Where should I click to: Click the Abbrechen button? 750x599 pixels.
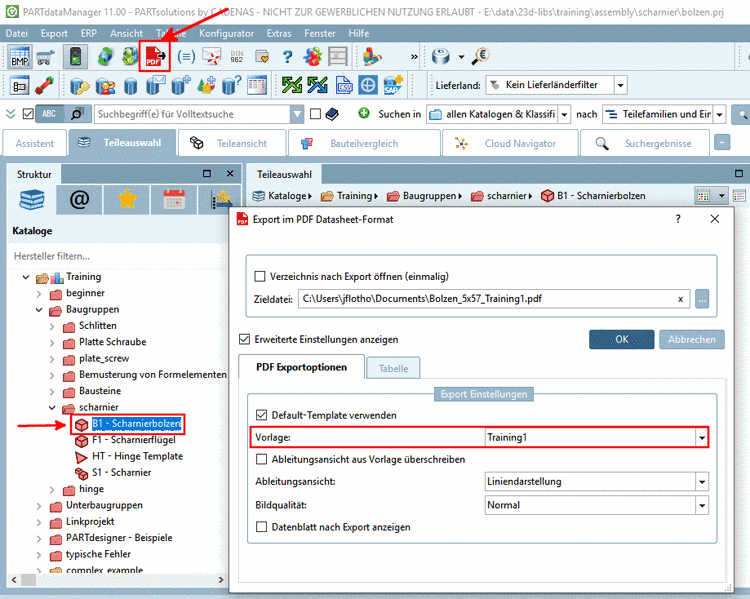(x=692, y=340)
